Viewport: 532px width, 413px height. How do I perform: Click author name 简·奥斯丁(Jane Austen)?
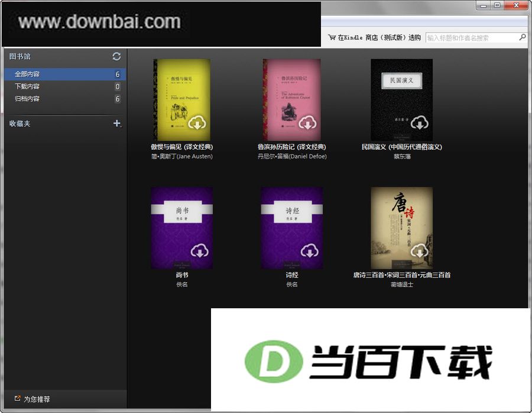pos(182,157)
